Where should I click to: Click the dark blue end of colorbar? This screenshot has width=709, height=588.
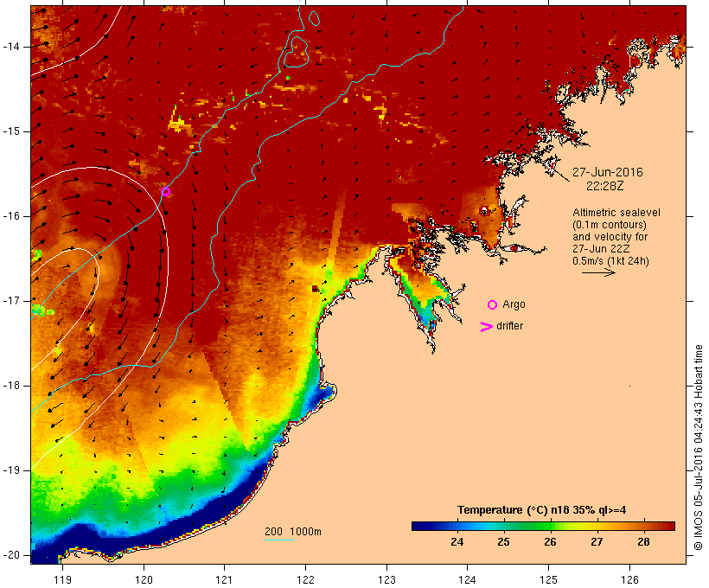point(418,526)
